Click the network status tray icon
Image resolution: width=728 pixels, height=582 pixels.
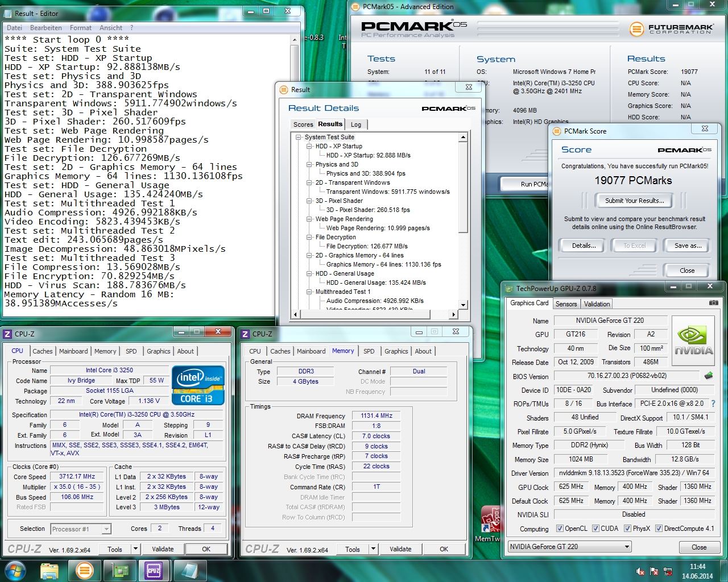[668, 571]
